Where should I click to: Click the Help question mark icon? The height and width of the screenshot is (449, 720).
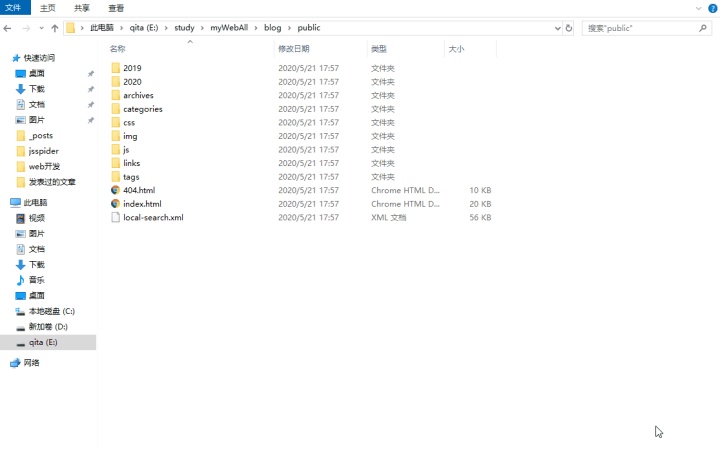711,7
